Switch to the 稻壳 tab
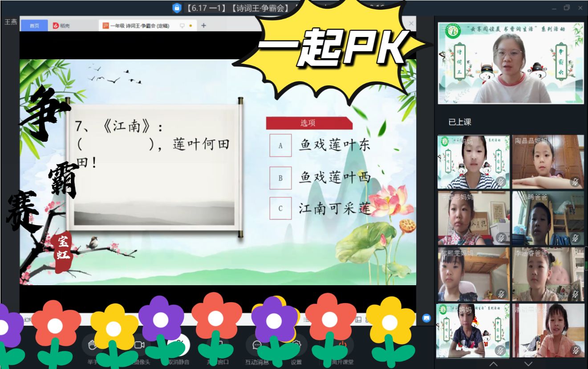Screen dimensions: 588x369 click(x=61, y=26)
